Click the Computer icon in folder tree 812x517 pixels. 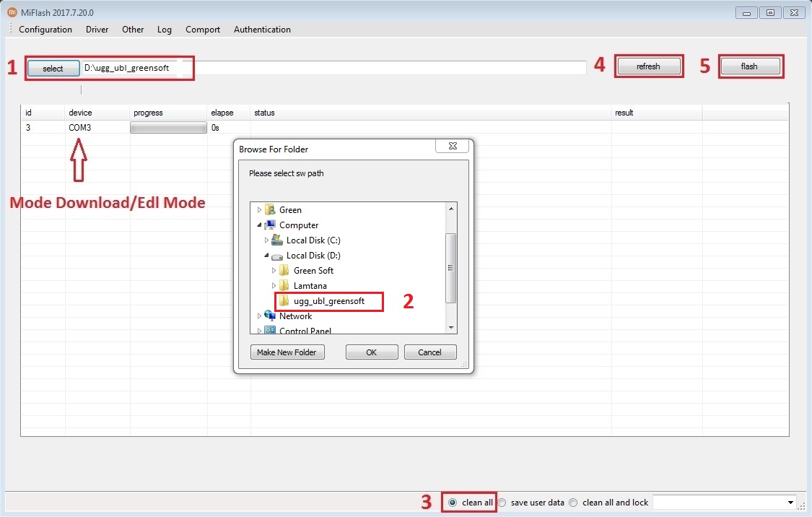point(270,225)
